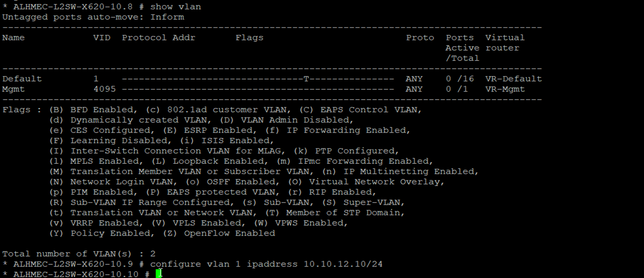
Task: Click the 'Untagged ports auto-move: Inform' line
Action: [x=93, y=17]
